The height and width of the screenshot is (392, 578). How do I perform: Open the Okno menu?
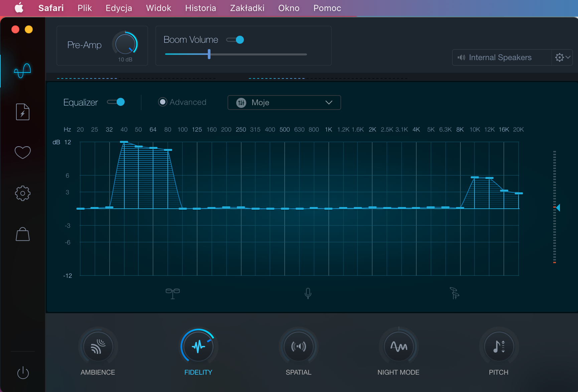point(289,8)
